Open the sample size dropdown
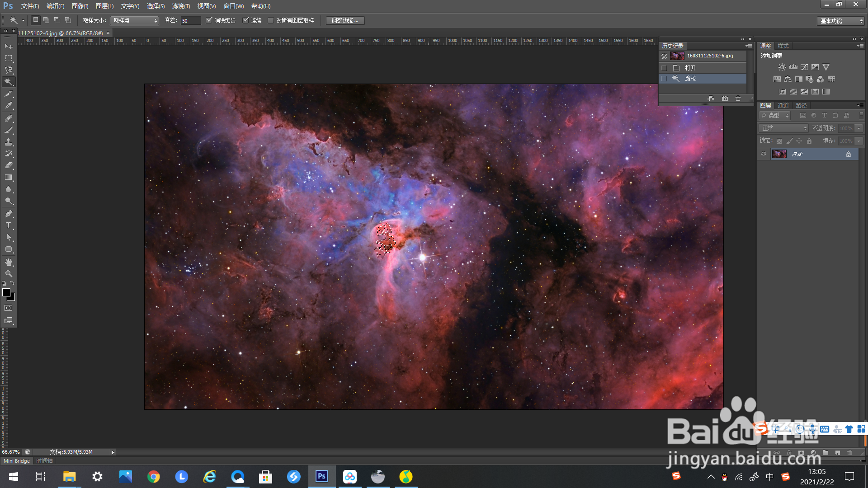 pos(135,20)
